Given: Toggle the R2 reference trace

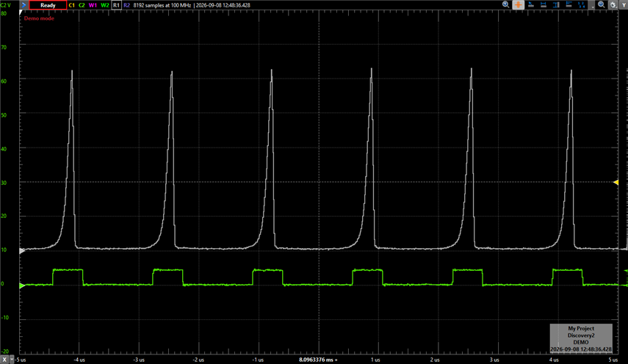Looking at the screenshot, I should [126, 5].
